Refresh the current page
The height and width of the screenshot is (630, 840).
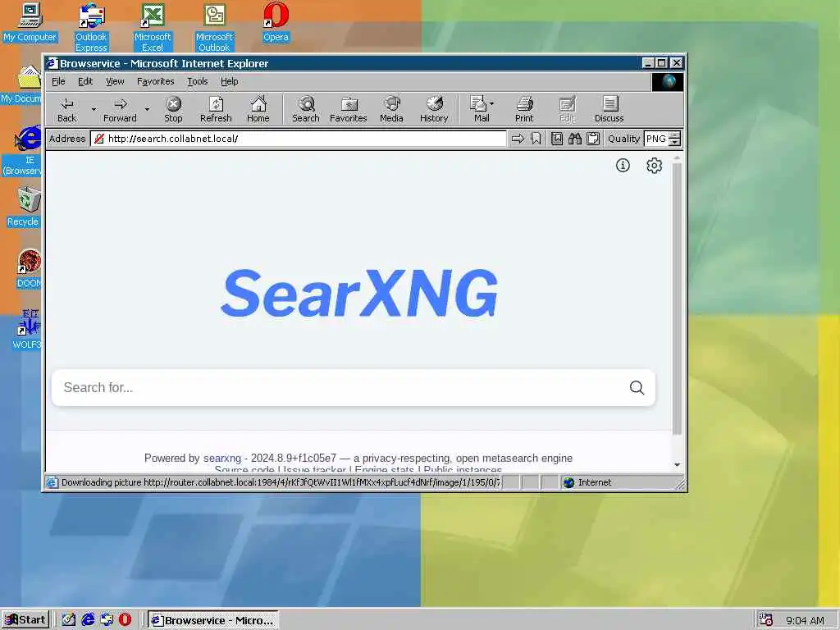pos(216,109)
